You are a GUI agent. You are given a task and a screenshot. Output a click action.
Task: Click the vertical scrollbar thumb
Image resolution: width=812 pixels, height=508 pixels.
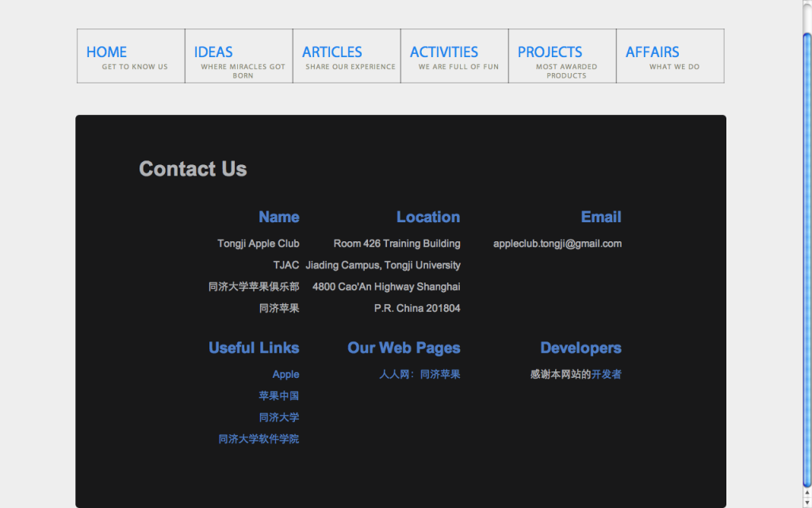click(x=806, y=260)
